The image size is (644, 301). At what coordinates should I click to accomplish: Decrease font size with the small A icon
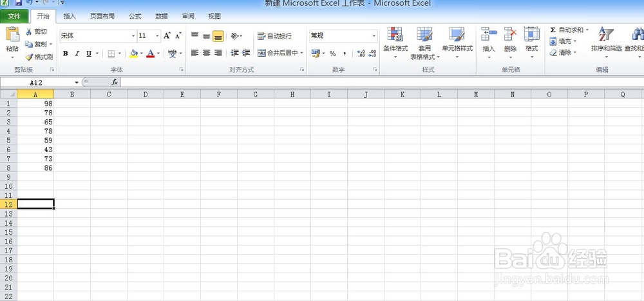(x=178, y=36)
